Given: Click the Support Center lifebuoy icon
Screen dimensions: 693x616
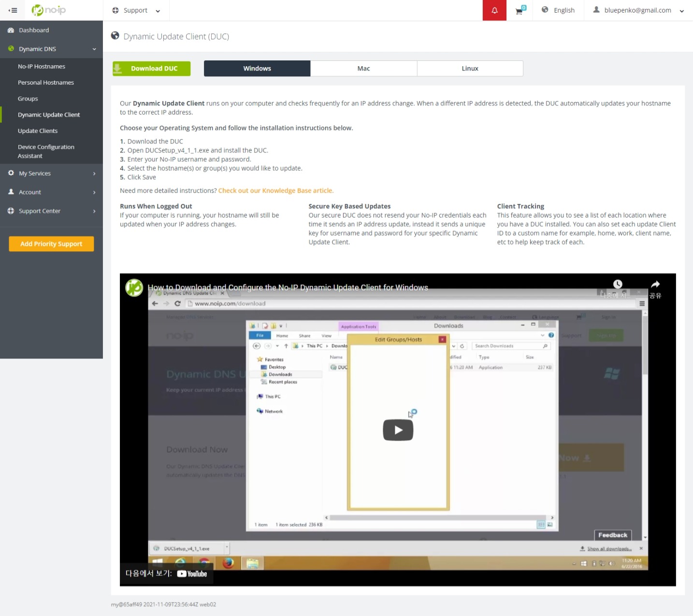Looking at the screenshot, I should coord(11,211).
